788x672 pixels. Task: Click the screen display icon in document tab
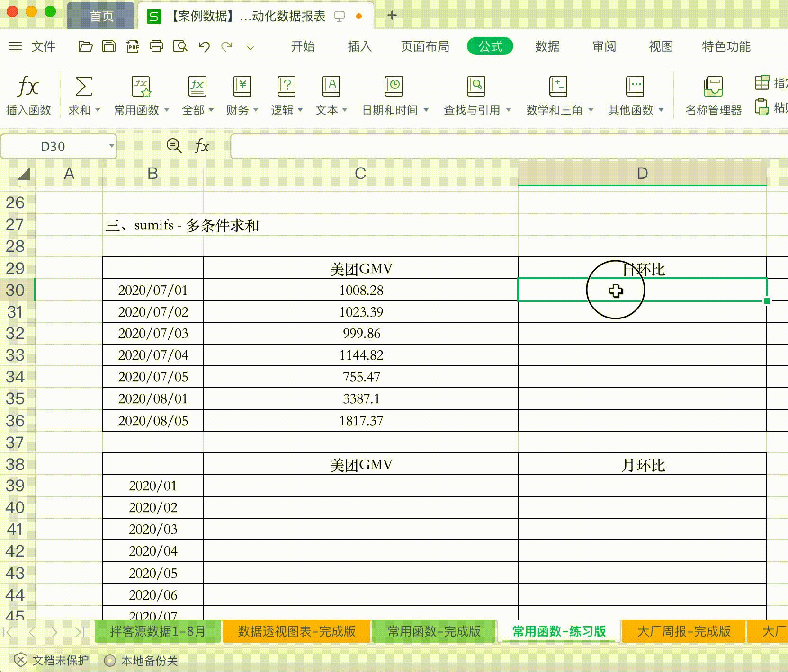(x=339, y=17)
